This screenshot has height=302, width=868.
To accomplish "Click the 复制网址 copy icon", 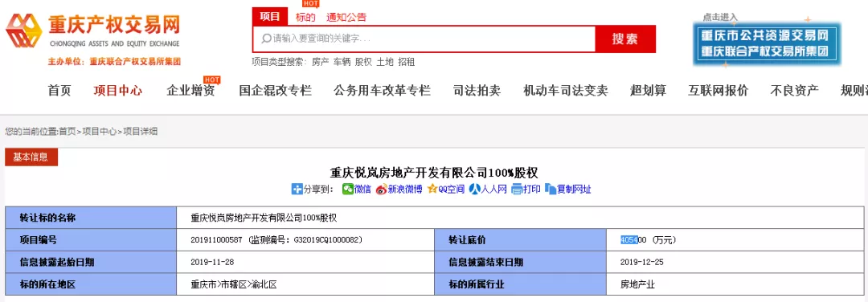I will click(x=551, y=190).
